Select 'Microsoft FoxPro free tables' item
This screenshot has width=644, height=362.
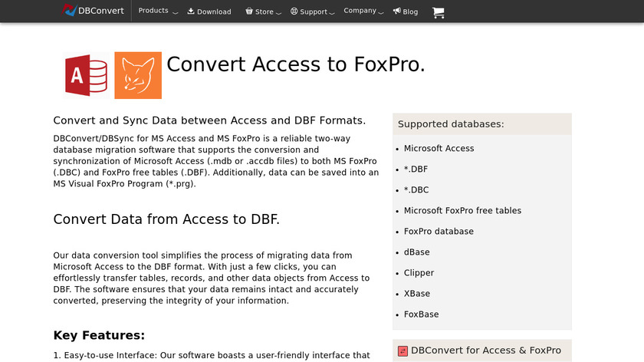click(462, 210)
